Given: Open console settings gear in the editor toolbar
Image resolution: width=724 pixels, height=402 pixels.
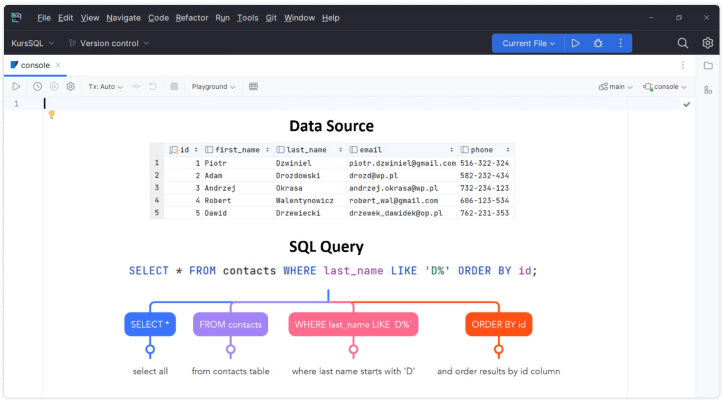Looking at the screenshot, I should pos(71,87).
